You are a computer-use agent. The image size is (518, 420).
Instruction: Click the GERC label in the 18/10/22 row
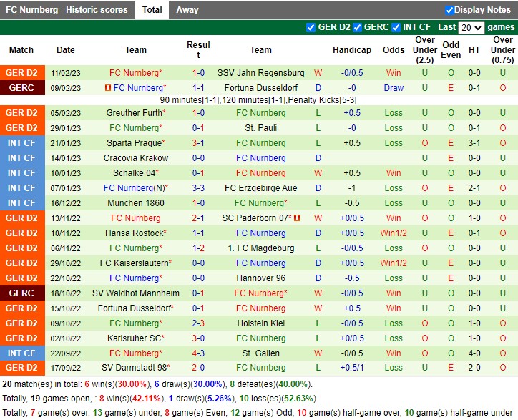21,293
